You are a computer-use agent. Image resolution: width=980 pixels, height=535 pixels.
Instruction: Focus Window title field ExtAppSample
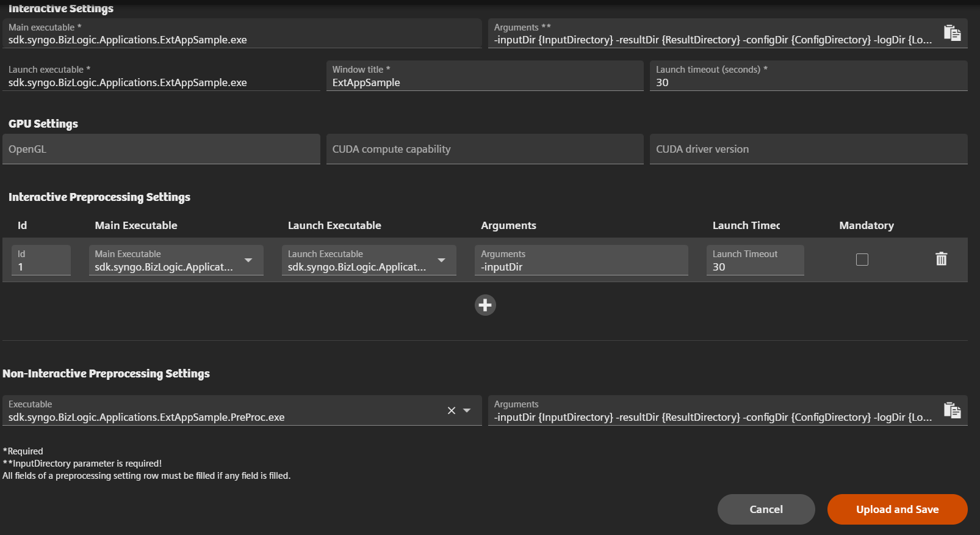(485, 76)
